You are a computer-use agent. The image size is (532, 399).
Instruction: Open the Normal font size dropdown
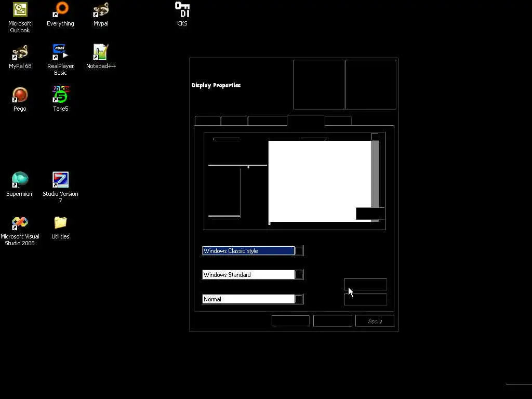(253, 299)
